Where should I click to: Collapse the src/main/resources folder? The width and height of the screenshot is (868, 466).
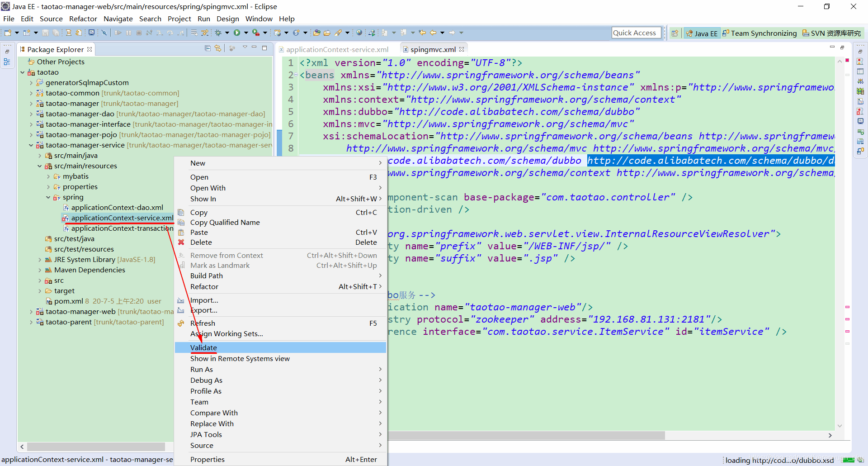pos(40,166)
